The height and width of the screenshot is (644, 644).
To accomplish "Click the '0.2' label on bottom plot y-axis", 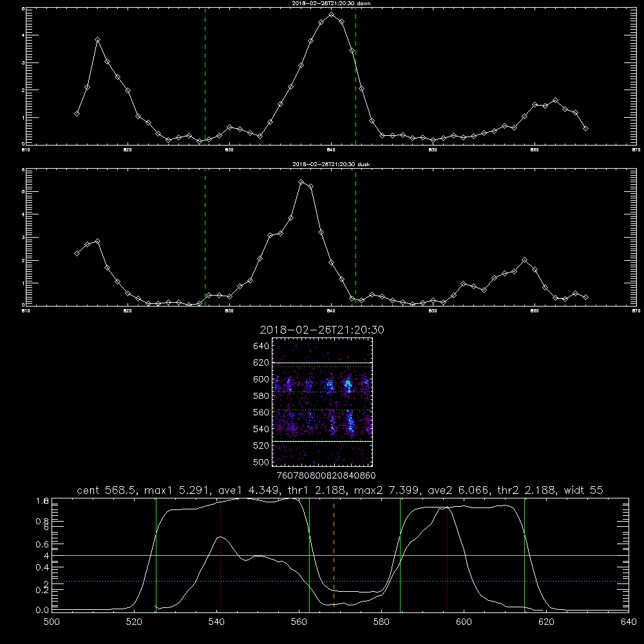I will (x=43, y=590).
